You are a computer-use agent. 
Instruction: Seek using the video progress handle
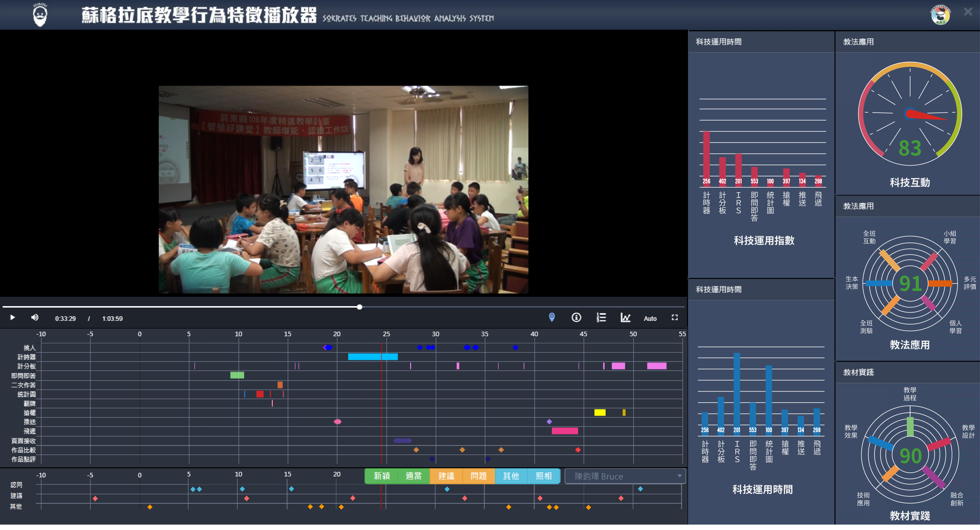(x=359, y=307)
